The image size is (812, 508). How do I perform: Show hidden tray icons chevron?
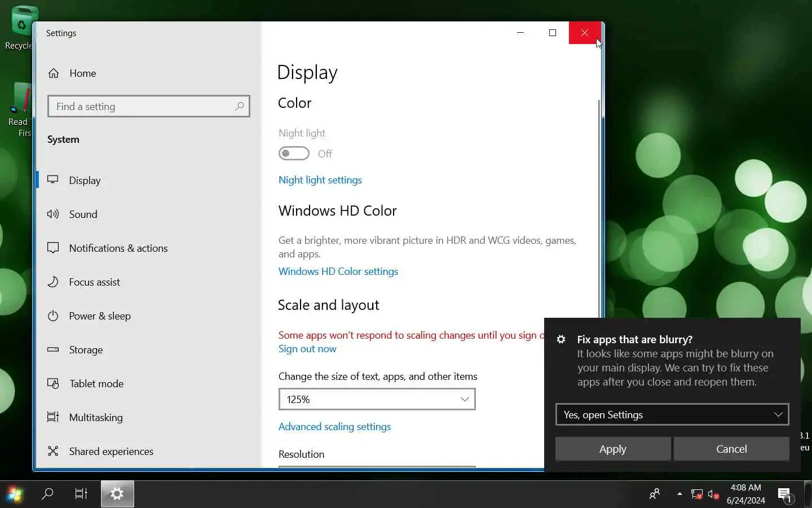click(x=679, y=494)
